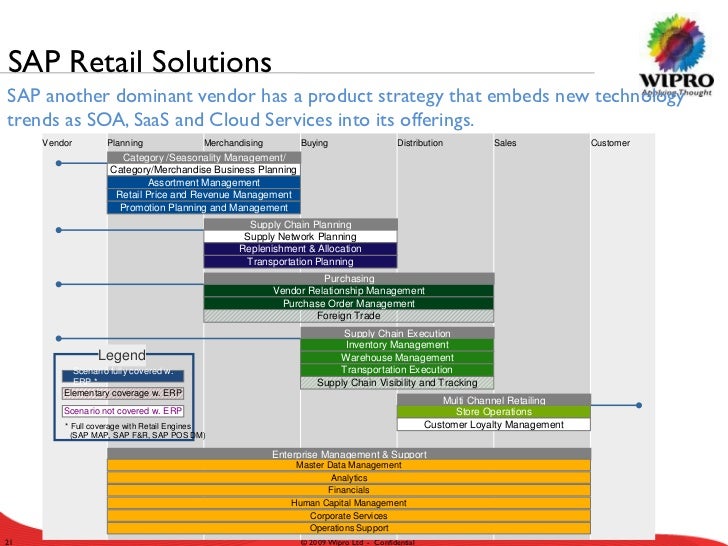Click the Planning column header

[125, 143]
